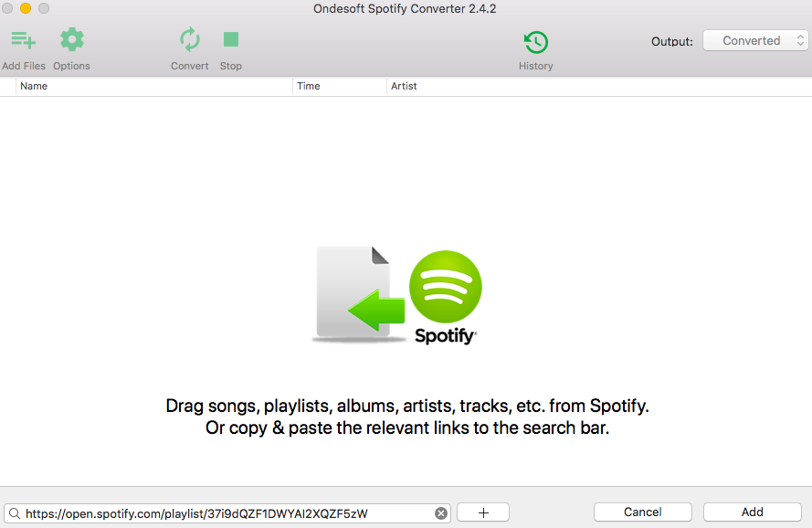Sort by the Artist column header
Image resolution: width=812 pixels, height=528 pixels.
point(599,86)
